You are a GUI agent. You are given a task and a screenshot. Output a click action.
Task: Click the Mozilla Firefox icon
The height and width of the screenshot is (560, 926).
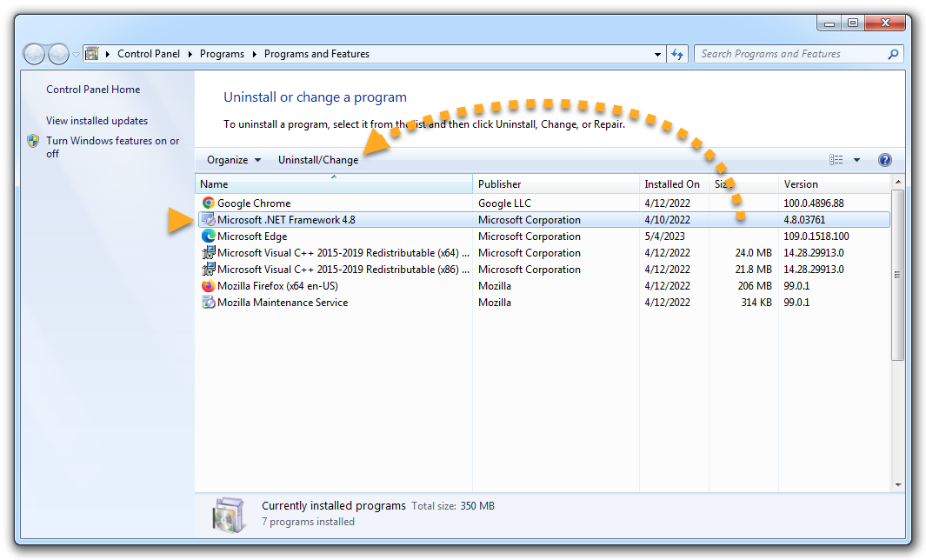point(208,286)
